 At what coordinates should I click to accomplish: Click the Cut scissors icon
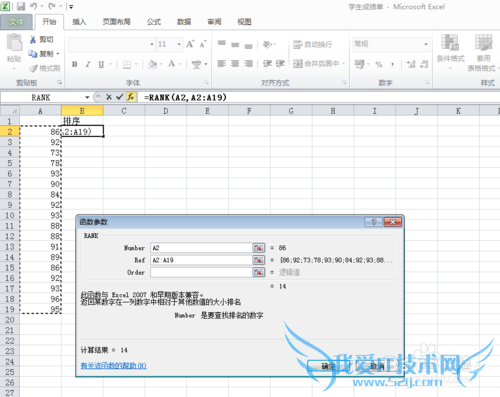(33, 40)
